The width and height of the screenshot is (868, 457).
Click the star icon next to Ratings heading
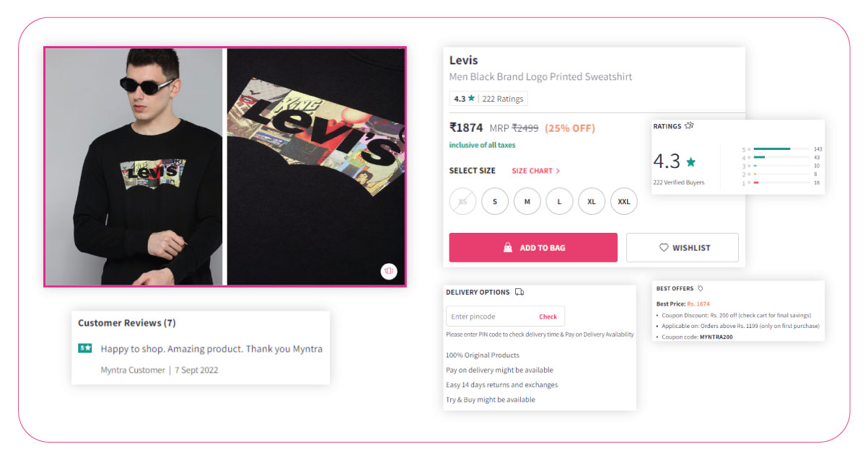[x=689, y=125]
